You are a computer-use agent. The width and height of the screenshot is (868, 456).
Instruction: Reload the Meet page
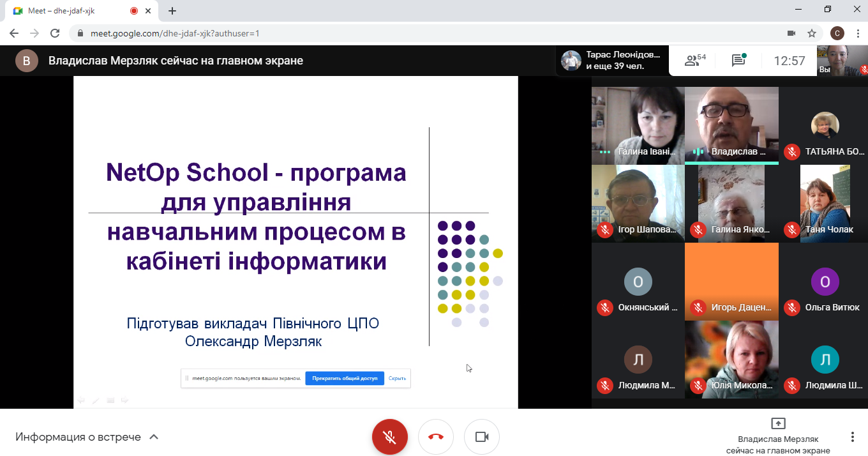point(55,33)
